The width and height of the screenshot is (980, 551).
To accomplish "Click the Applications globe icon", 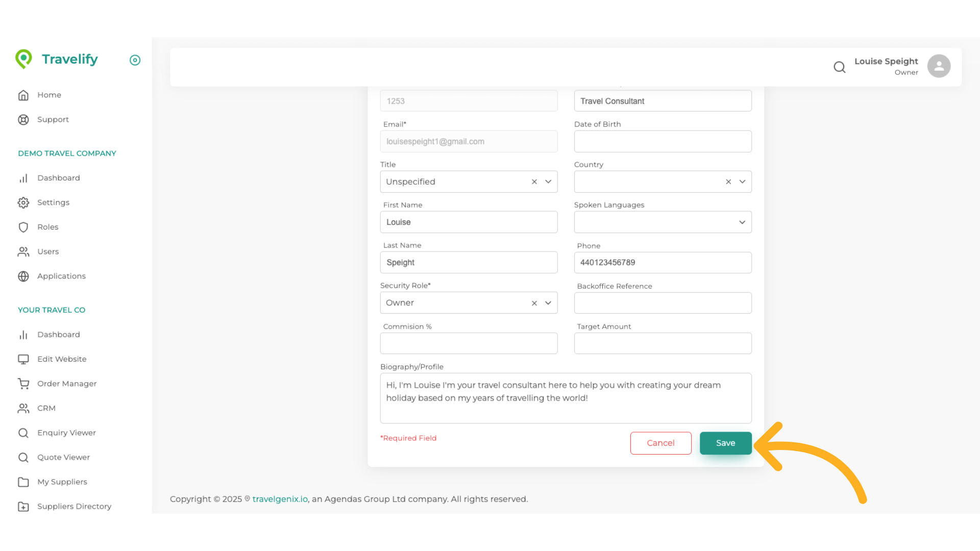I will tap(23, 276).
